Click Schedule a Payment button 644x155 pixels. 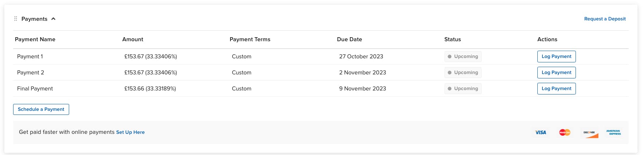click(x=41, y=109)
